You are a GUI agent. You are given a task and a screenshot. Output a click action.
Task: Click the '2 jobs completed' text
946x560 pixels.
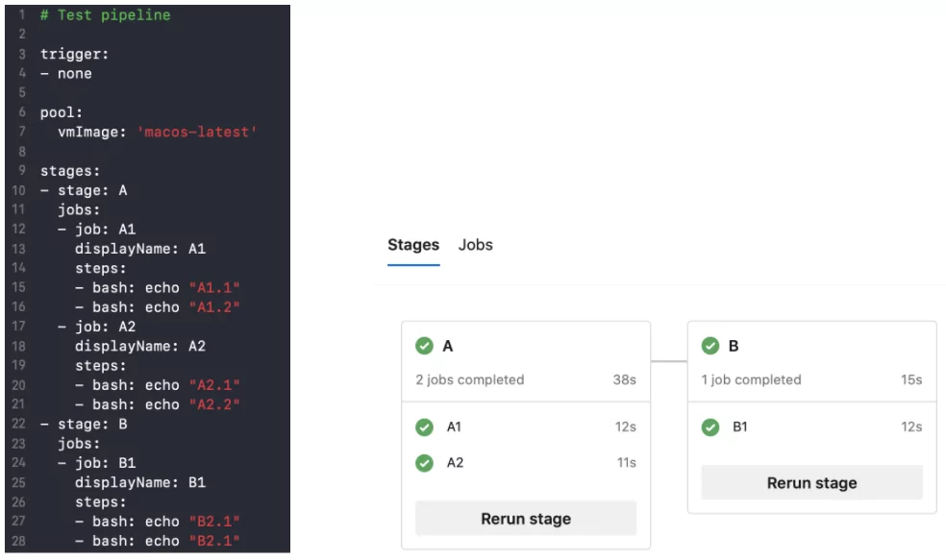[x=469, y=379]
